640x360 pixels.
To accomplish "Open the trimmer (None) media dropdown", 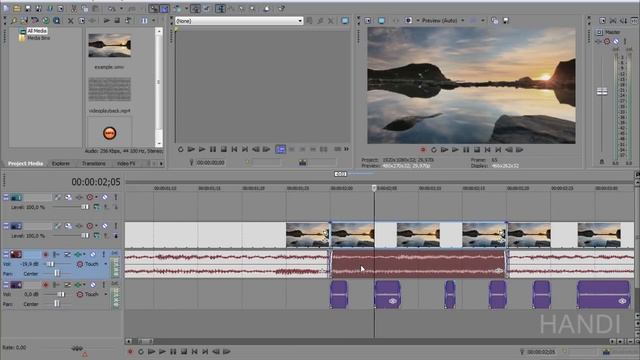I will 239,21.
